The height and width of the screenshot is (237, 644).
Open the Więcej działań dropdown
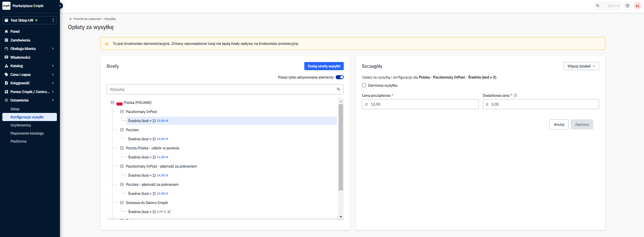click(x=581, y=66)
